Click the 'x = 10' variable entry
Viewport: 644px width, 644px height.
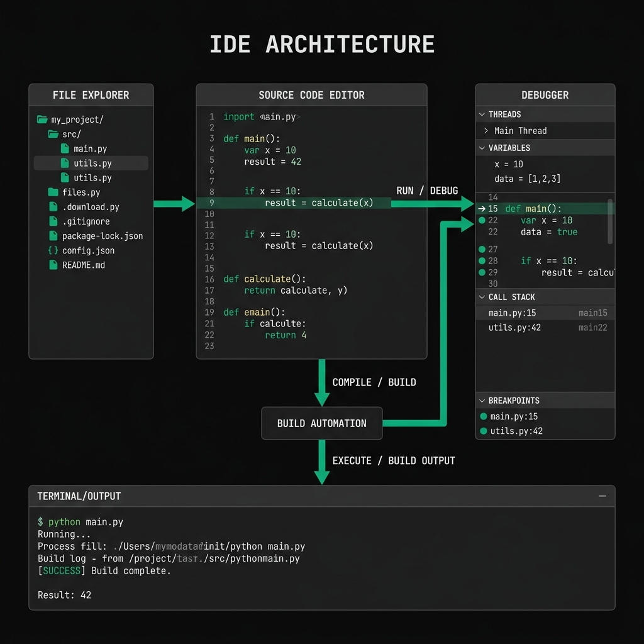(x=508, y=164)
